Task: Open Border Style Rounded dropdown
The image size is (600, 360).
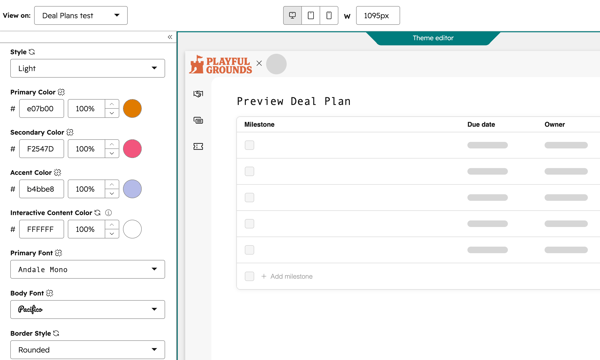Action: [88, 350]
